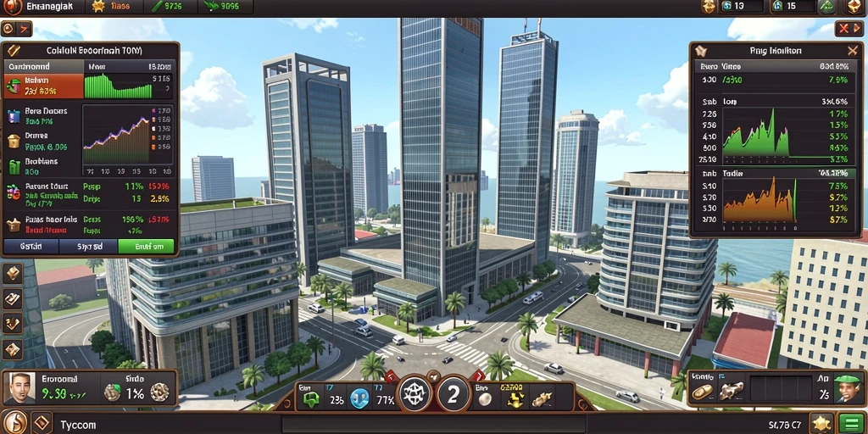The image size is (868, 434).
Task: Click the gold star icon in top bar
Action: pyautogui.click(x=98, y=7)
